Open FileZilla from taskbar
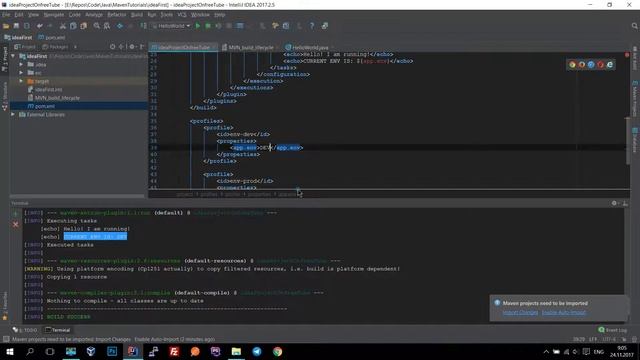Screen dimensions: 640x360 (174, 351)
